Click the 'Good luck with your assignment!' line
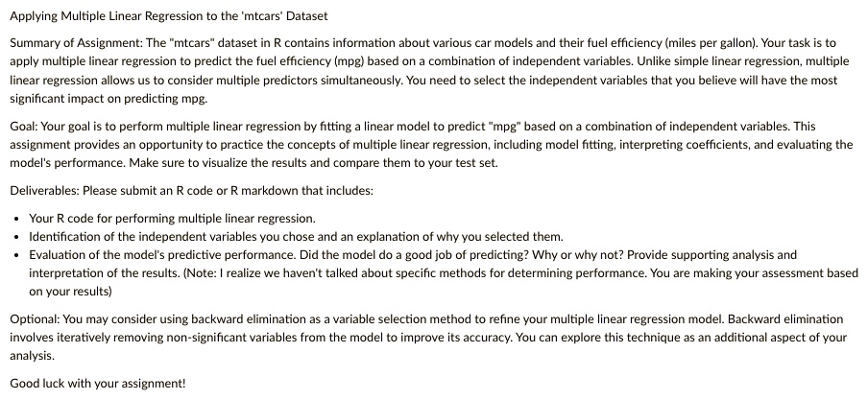The width and height of the screenshot is (868, 400). 98,384
